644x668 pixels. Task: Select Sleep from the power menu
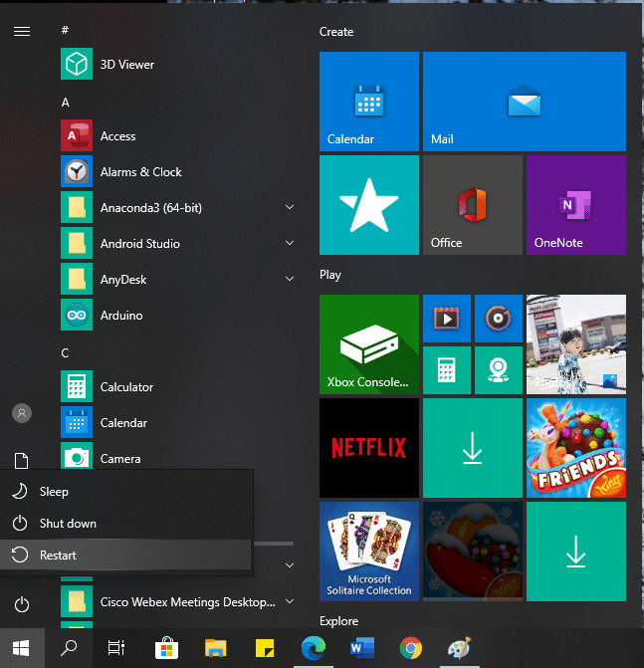pos(126,491)
